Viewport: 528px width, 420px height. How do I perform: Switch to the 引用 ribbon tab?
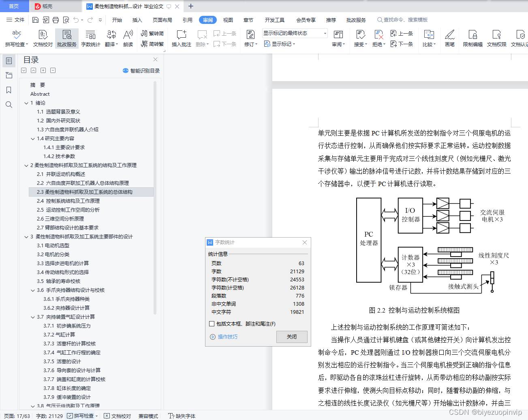coord(187,20)
